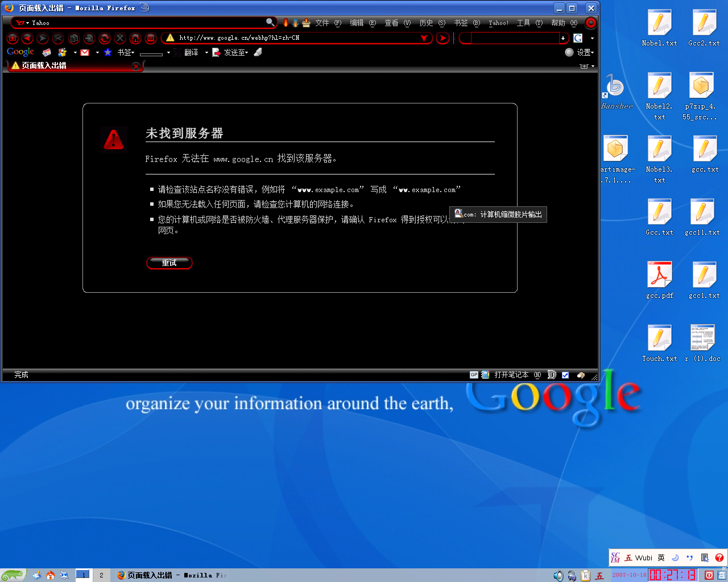
Task: Click the copy icon in navigation toolbar
Action: [x=73, y=38]
